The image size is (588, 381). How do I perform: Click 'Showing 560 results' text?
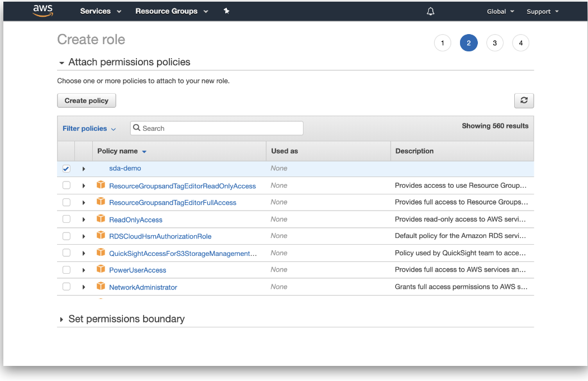pyautogui.click(x=495, y=126)
